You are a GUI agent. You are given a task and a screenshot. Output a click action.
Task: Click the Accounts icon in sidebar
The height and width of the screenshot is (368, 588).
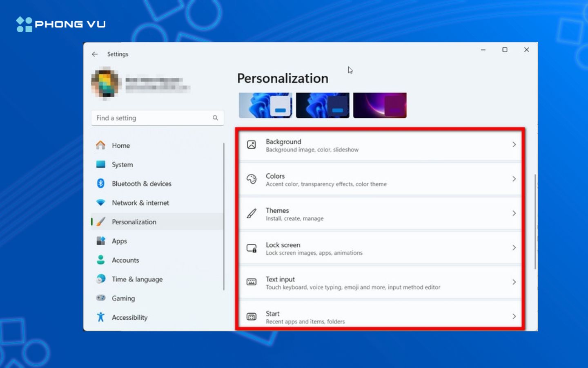tap(101, 260)
